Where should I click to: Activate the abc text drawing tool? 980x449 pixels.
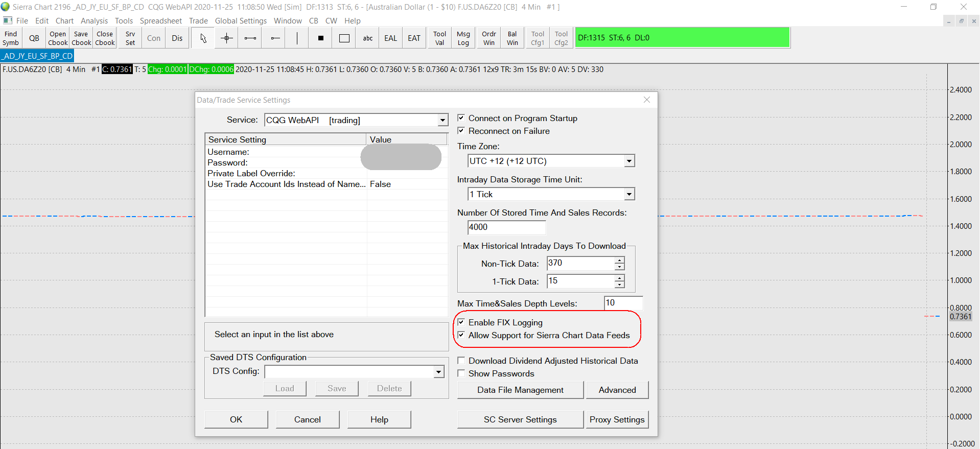pos(368,38)
